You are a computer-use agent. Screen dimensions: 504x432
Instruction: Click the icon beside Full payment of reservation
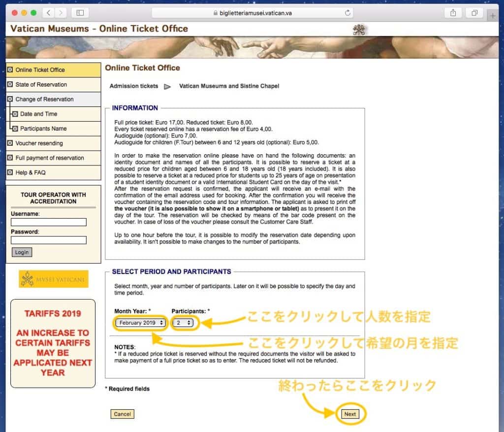[10, 158]
